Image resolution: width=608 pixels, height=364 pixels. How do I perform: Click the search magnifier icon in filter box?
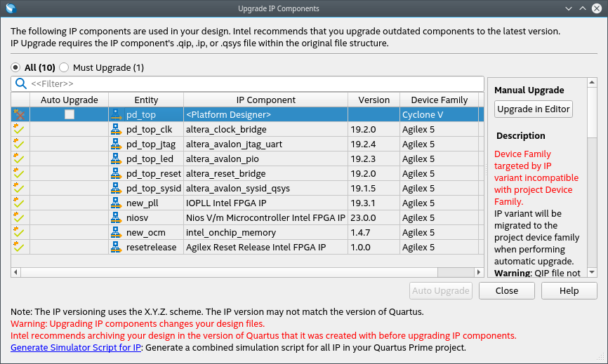(x=21, y=83)
